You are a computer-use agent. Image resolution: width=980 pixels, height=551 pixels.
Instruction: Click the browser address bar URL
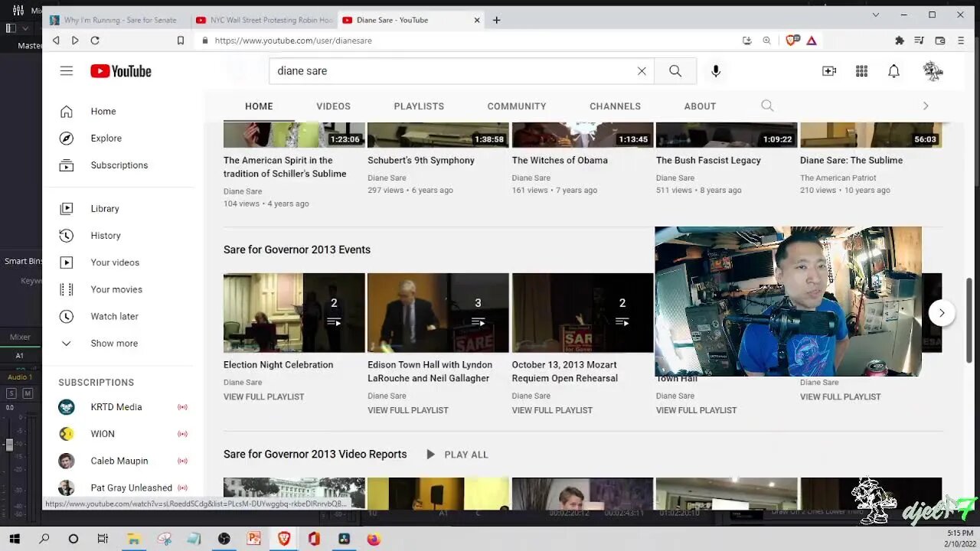[x=293, y=41]
